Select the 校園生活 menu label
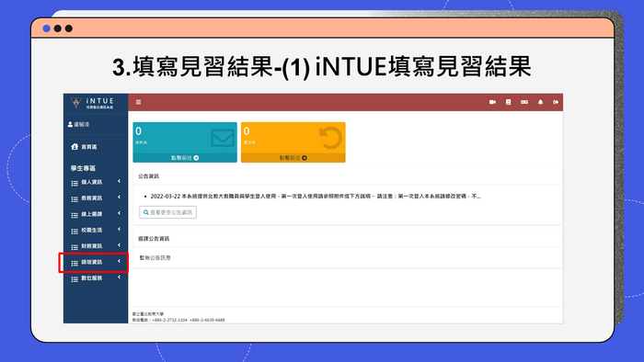Image resolution: width=644 pixels, height=362 pixels. (x=92, y=230)
